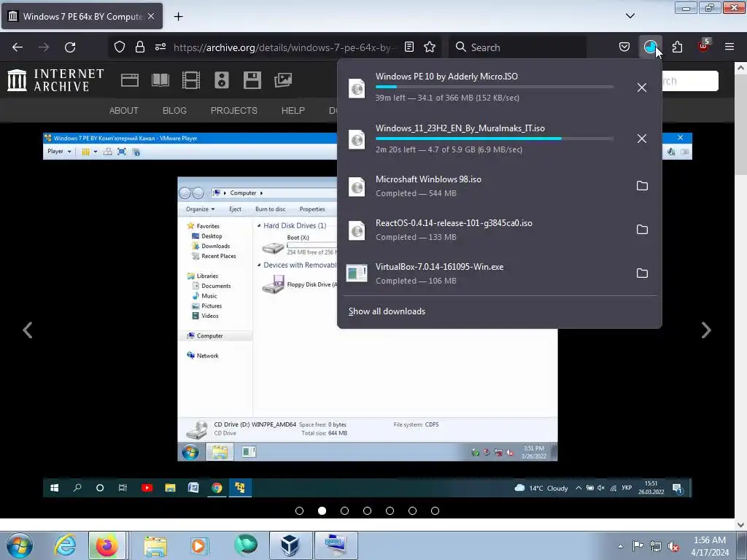747x560 pixels.
Task: Show hidden tray icons arrow
Action: (x=620, y=546)
